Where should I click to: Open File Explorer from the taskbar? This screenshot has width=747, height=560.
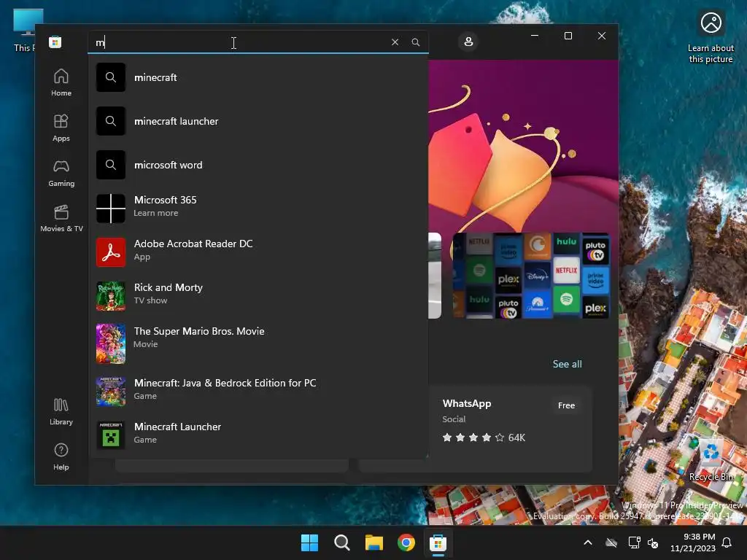click(374, 542)
